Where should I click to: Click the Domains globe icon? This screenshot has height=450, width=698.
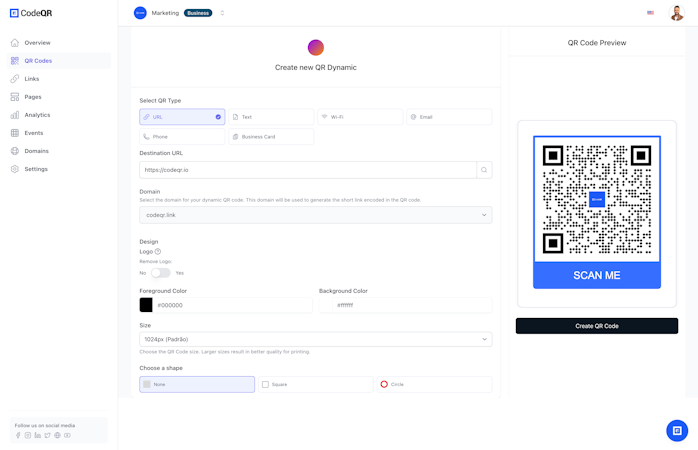click(x=15, y=151)
